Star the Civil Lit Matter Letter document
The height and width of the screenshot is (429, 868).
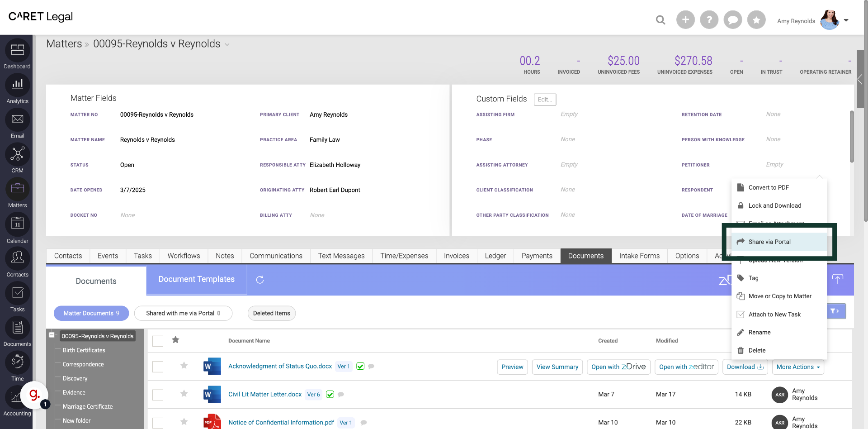click(x=184, y=393)
